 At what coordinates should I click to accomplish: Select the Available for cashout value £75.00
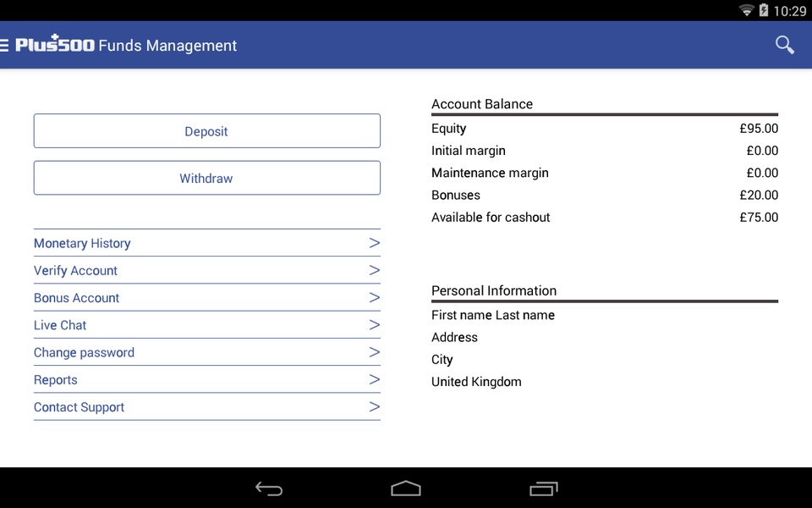pos(759,218)
